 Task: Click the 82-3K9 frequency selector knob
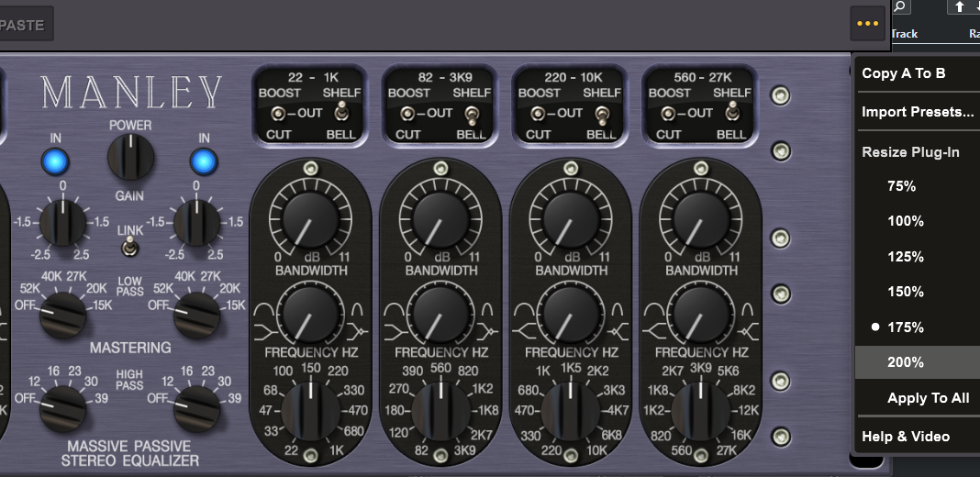point(440,411)
